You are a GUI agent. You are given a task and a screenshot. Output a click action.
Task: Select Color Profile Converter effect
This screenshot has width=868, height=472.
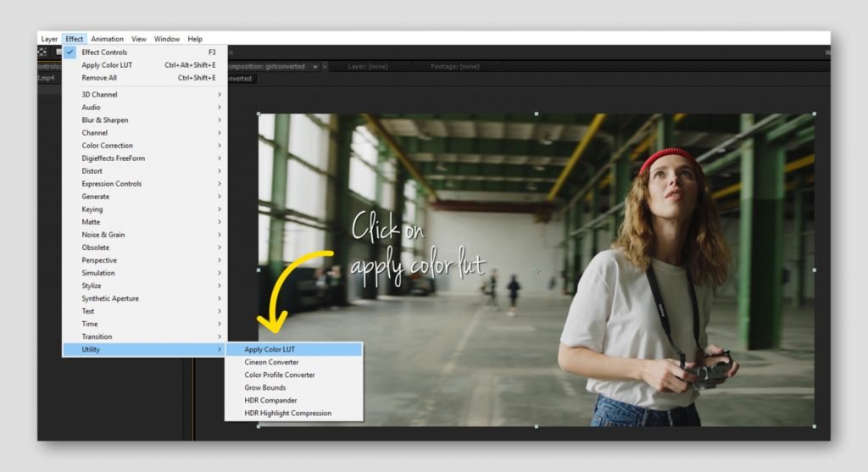tap(280, 375)
